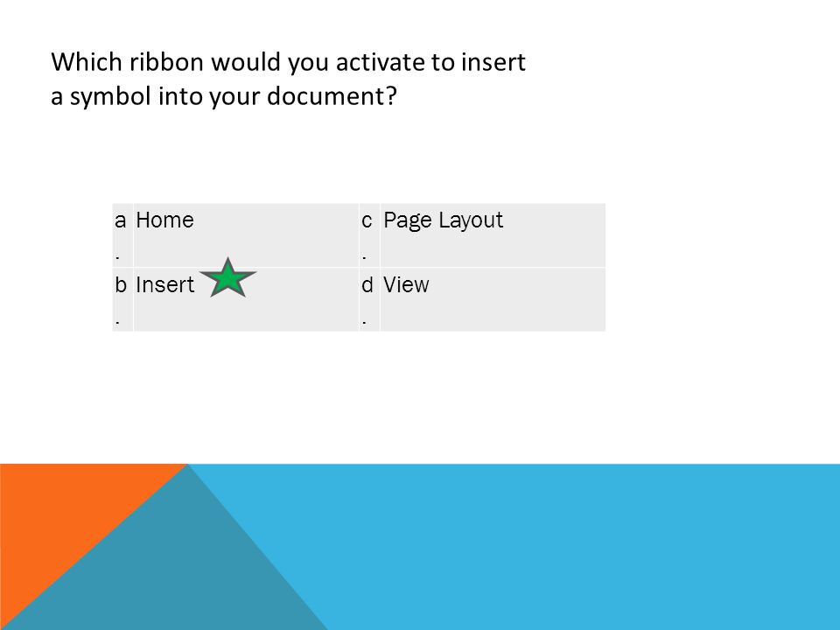
Task: Click the letter b label
Action: pos(121,284)
